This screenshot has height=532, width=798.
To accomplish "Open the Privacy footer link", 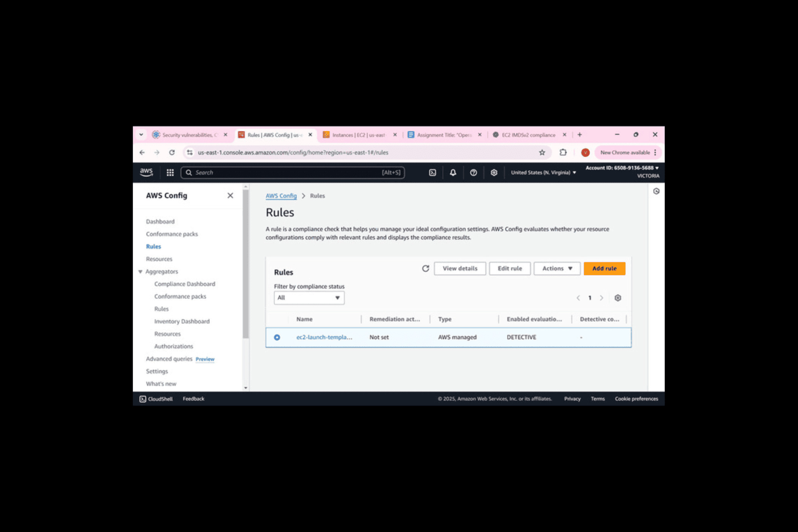I will (572, 399).
